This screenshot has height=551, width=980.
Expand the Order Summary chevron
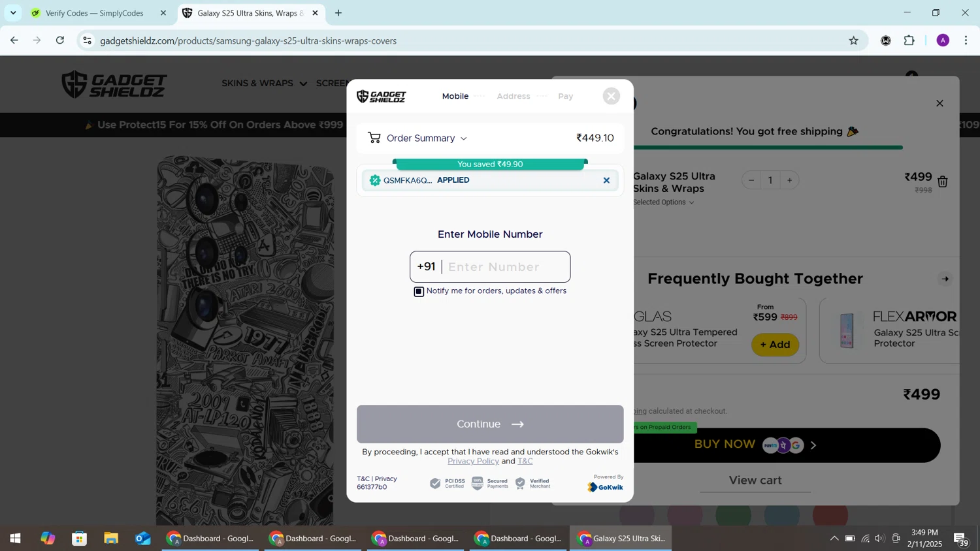tap(464, 138)
